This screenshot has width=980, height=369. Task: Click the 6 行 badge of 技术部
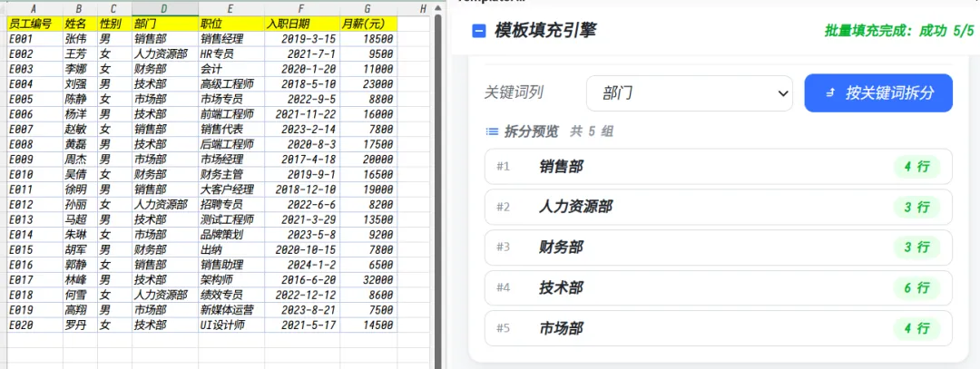(916, 287)
